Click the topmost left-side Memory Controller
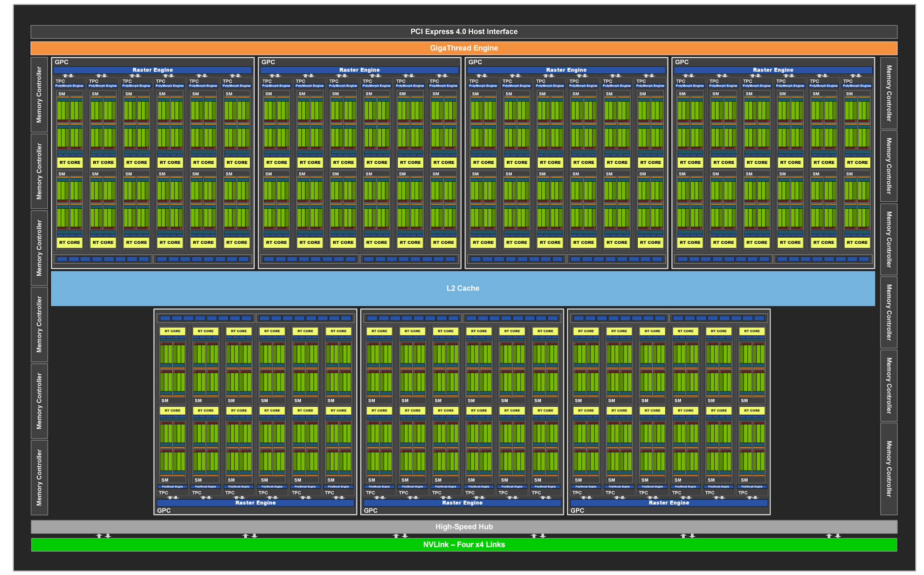924x575 pixels. point(39,95)
